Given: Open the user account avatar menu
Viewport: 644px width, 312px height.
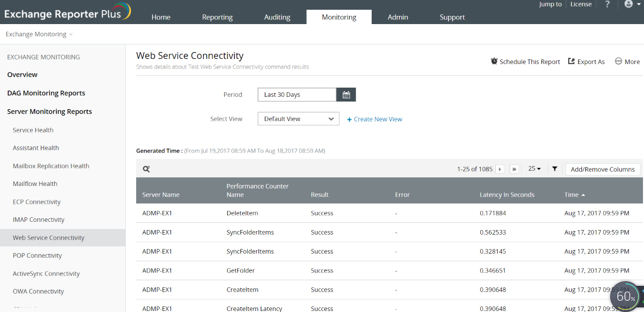Looking at the screenshot, I should 633,4.
